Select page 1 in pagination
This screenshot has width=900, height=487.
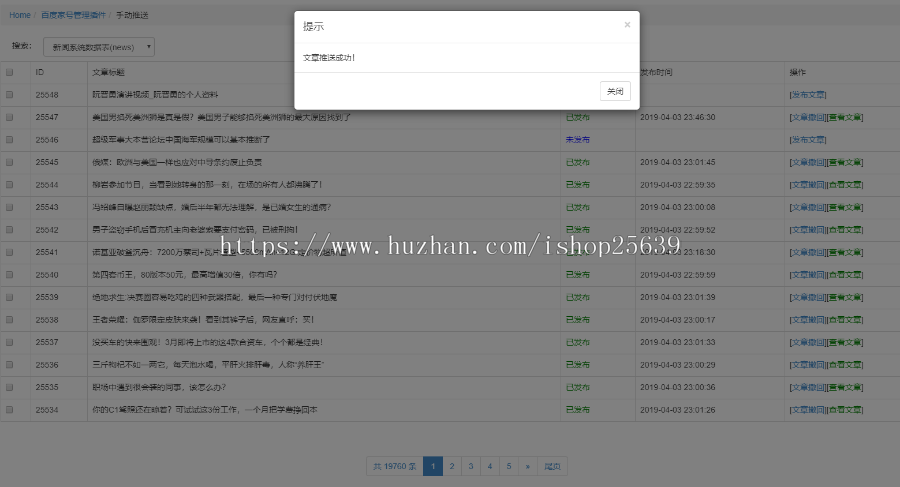[x=433, y=466]
